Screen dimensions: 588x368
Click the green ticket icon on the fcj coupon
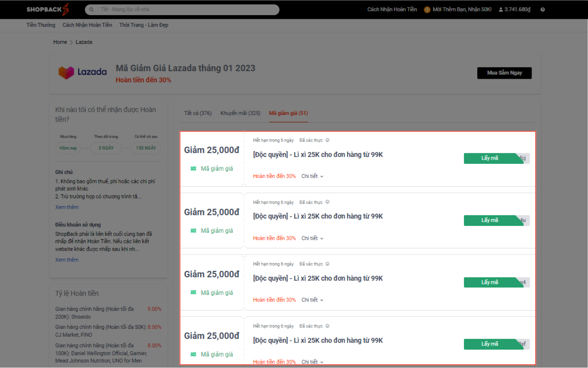pyautogui.click(x=193, y=169)
